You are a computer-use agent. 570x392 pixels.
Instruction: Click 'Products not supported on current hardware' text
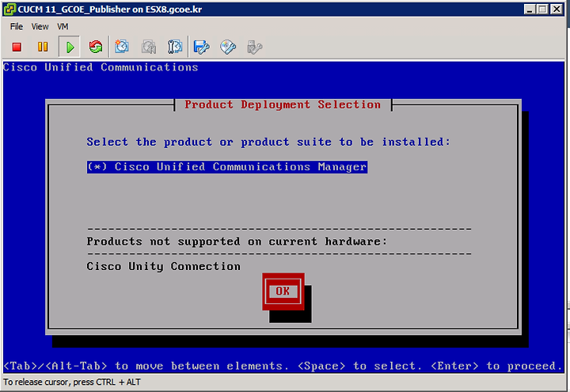coord(237,242)
